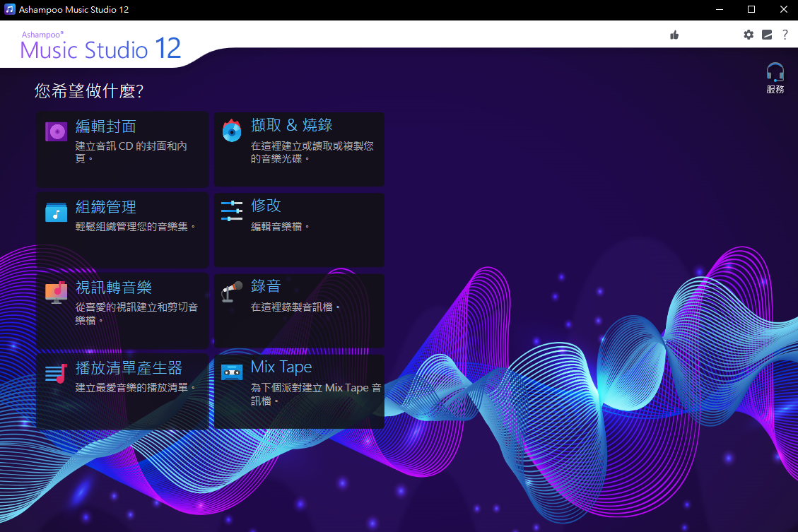The image size is (798, 532).
Task: Minimize the Ashampoo Music Studio window
Action: (x=720, y=9)
